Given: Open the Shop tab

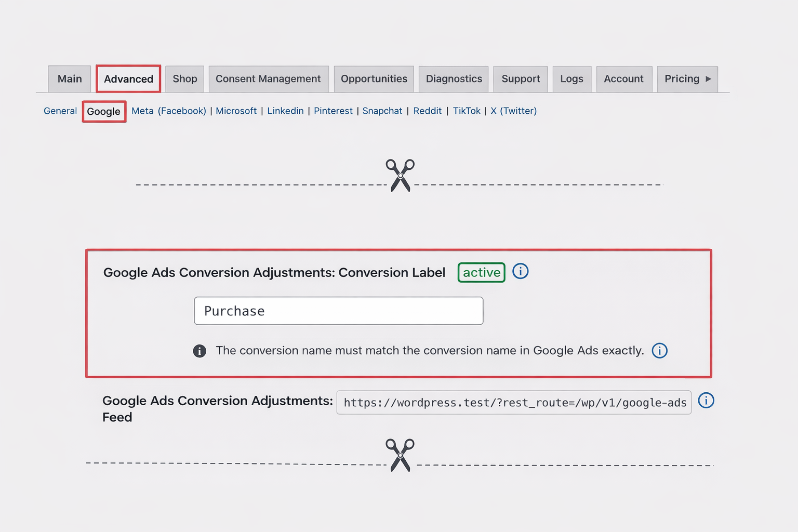Looking at the screenshot, I should click(184, 79).
